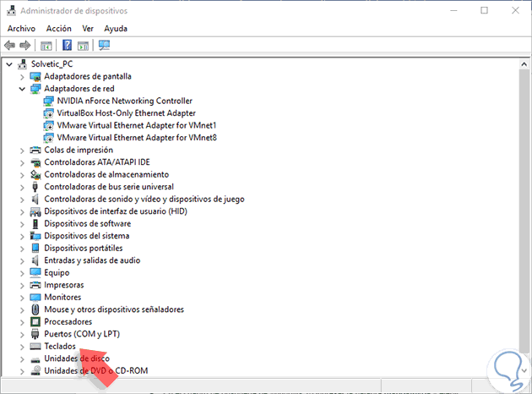
Task: Select the Impresoras tree label
Action: tap(64, 285)
